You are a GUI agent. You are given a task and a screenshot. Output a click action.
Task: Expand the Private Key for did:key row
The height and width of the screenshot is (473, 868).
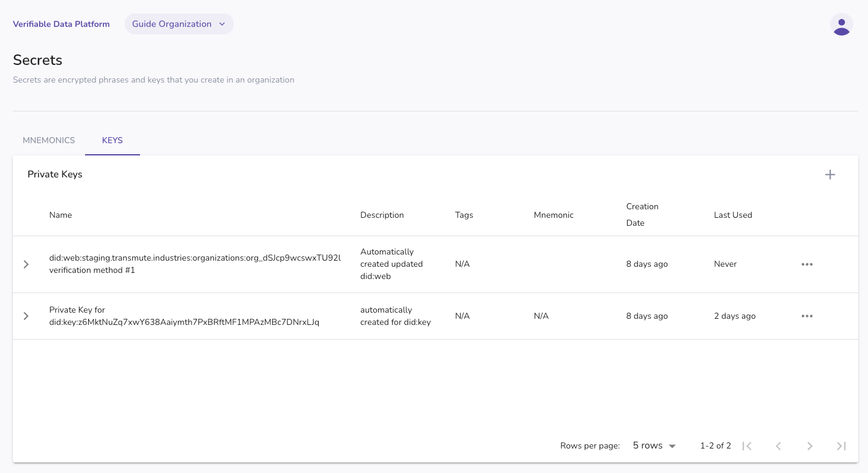(26, 316)
